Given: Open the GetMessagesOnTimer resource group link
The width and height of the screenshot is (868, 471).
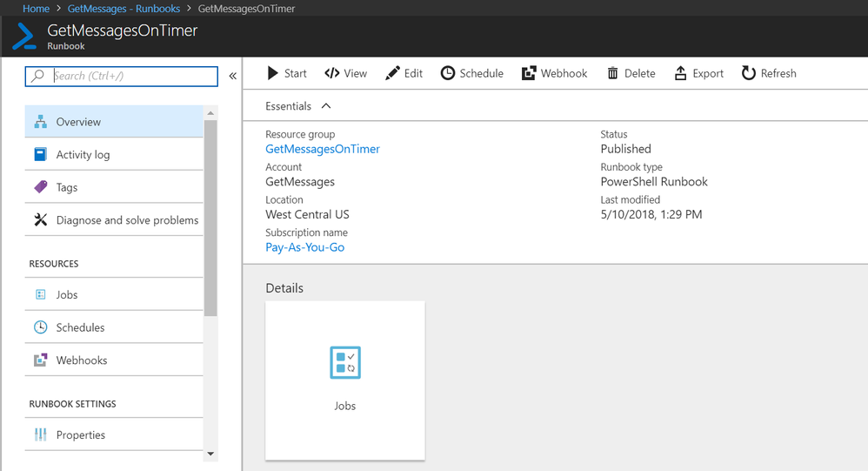Looking at the screenshot, I should click(323, 149).
